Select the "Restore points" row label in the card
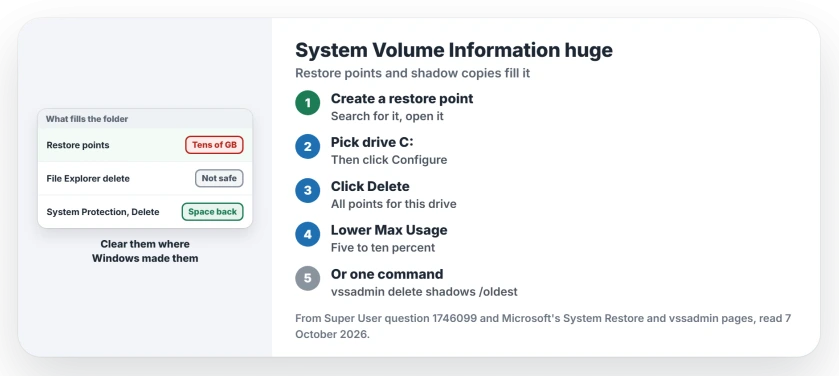This screenshot has width=839, height=376. (78, 145)
